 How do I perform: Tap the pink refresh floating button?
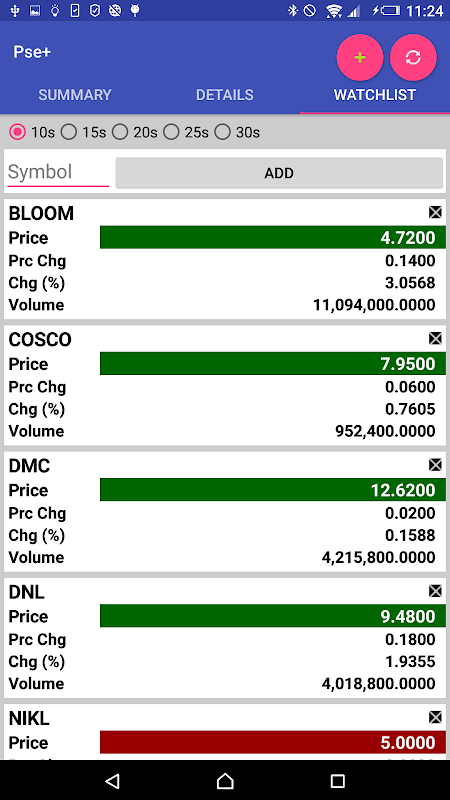413,57
